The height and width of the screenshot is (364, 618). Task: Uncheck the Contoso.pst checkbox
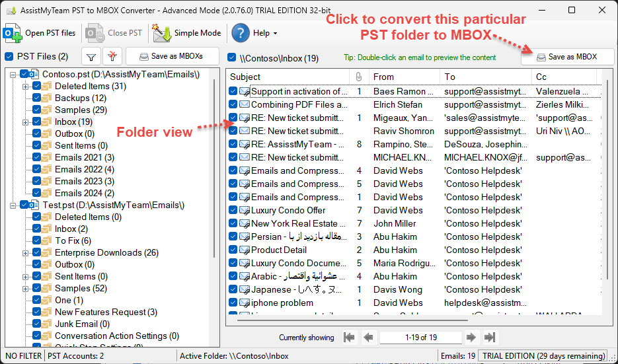(24, 74)
